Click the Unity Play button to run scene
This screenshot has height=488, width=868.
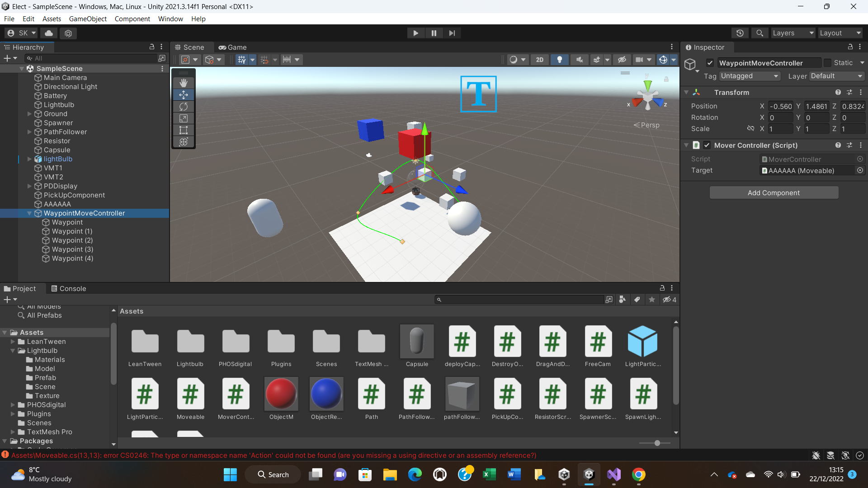pyautogui.click(x=415, y=33)
